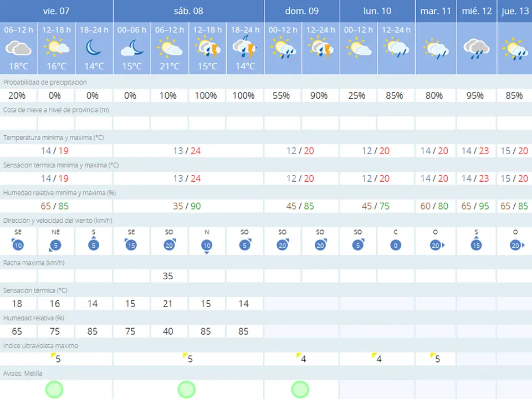Select the 60 / 80 relative humidity cell
The image size is (532, 399).
pyautogui.click(x=436, y=206)
